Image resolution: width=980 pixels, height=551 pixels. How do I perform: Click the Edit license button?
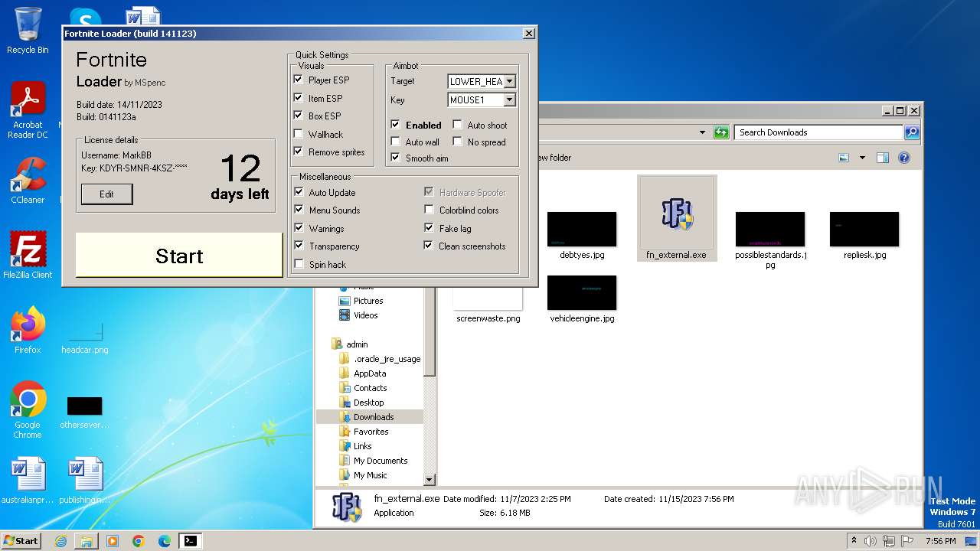tap(106, 194)
